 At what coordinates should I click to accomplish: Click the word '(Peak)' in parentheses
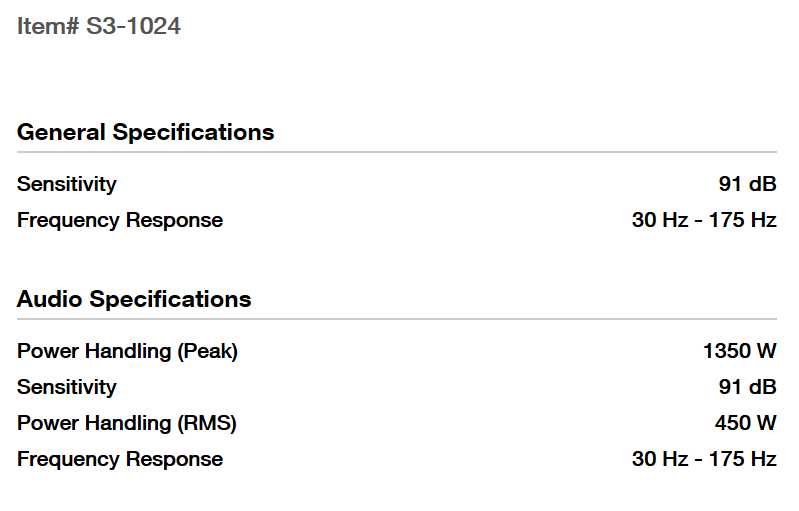coord(207,351)
